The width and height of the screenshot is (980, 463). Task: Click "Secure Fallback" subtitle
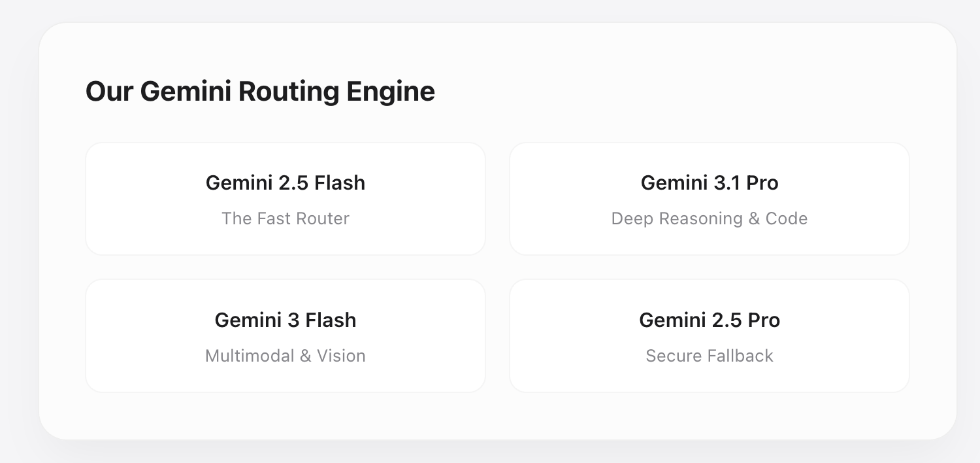tap(710, 356)
